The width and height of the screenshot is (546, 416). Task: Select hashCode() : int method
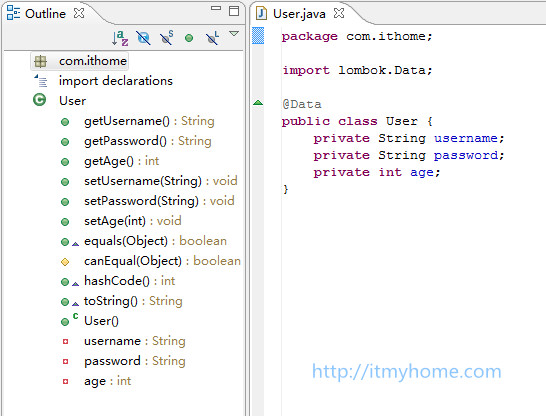(130, 281)
